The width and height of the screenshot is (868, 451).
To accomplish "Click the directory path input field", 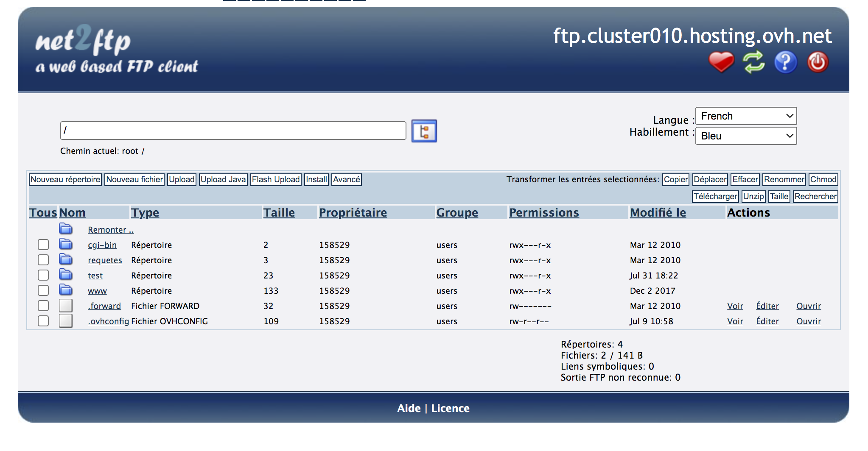I will click(233, 131).
